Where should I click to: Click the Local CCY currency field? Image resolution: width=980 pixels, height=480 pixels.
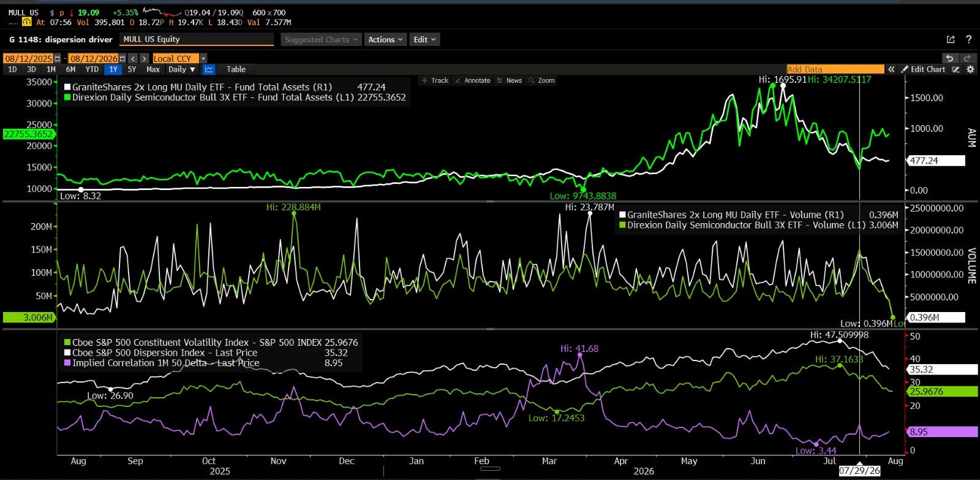pos(175,58)
